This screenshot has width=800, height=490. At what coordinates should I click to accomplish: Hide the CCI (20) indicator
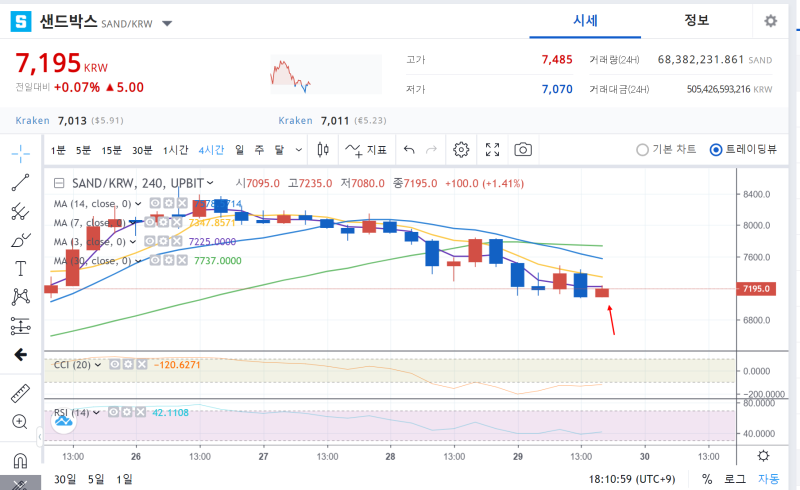(x=115, y=364)
